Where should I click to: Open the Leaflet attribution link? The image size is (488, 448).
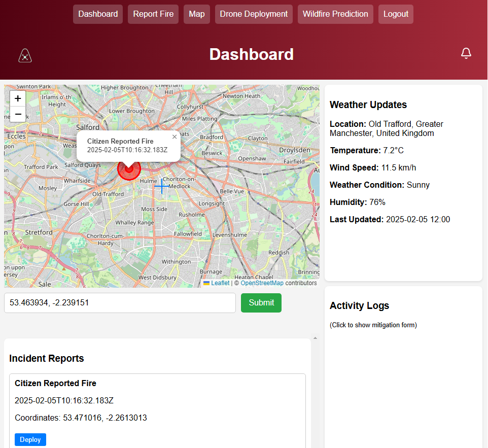point(220,283)
